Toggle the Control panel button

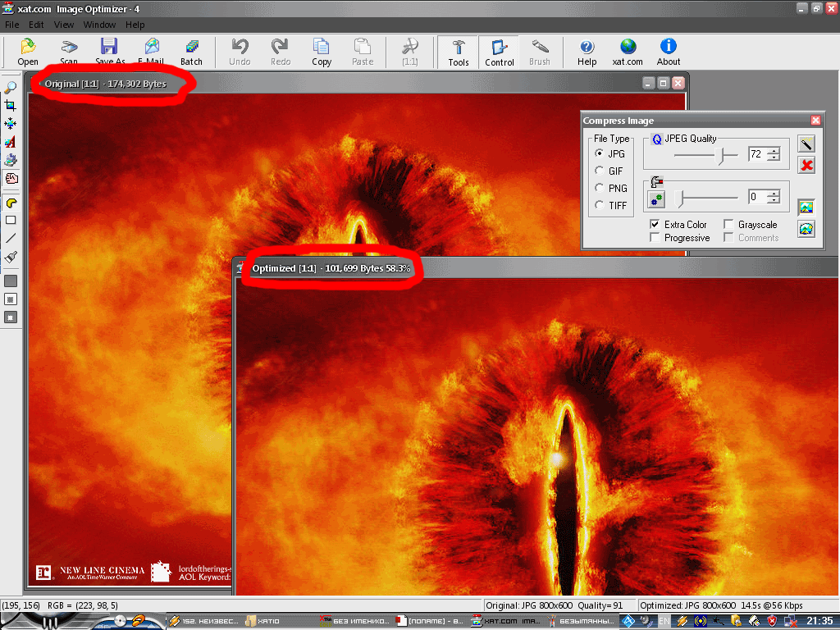click(500, 52)
